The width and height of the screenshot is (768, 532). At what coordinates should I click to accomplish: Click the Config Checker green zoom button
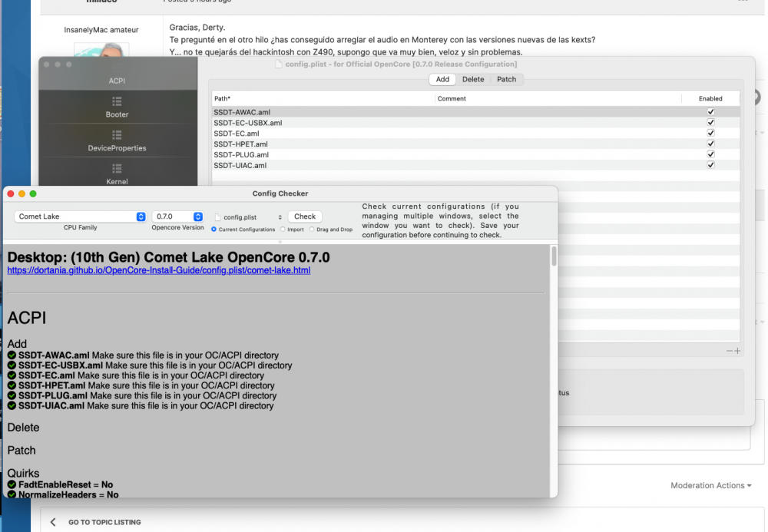(33, 193)
